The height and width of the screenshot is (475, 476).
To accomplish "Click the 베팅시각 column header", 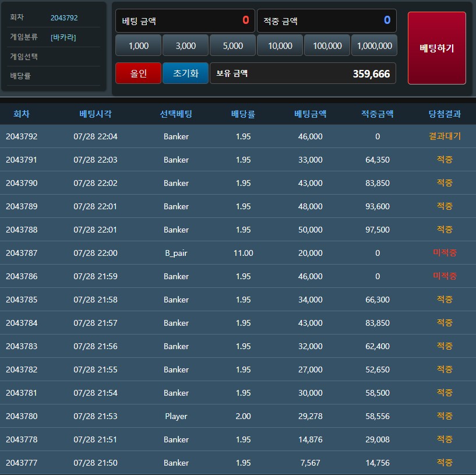I will pos(96,114).
